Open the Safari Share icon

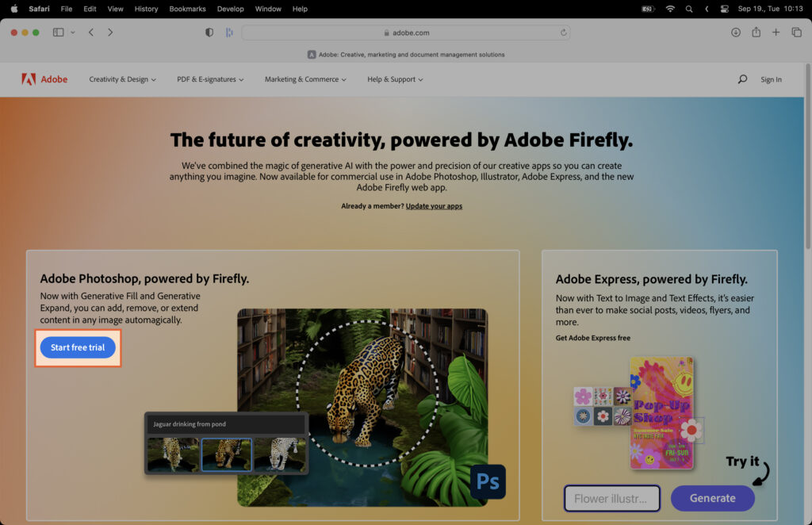756,33
